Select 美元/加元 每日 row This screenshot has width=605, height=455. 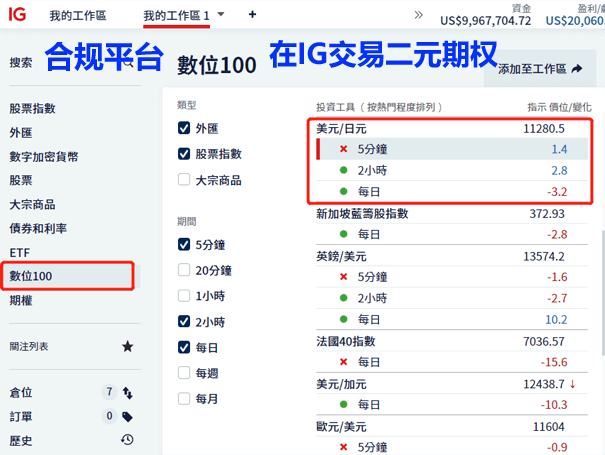[452, 404]
